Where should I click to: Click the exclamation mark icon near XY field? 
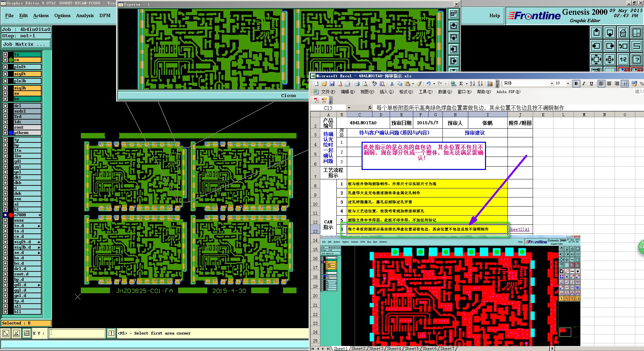click(112, 333)
